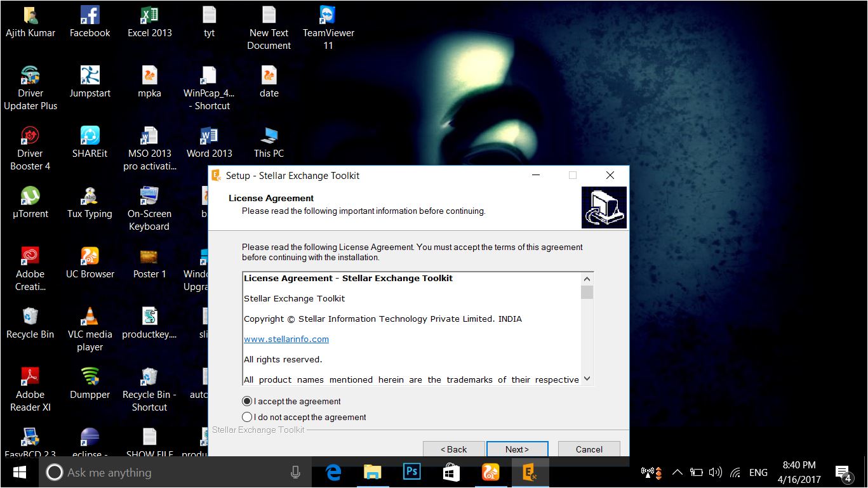
Task: Show hidden system tray icons
Action: (678, 472)
